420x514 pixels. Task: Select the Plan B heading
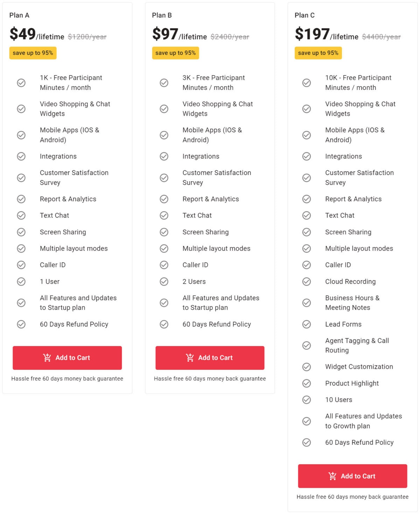pyautogui.click(x=162, y=15)
